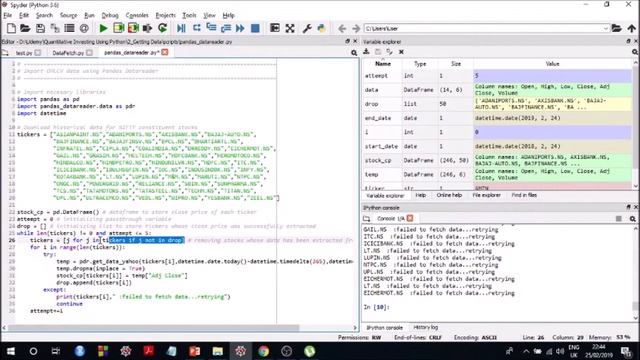Click the IPython console vertical scrollbar
640x360 pixels.
click(635, 306)
